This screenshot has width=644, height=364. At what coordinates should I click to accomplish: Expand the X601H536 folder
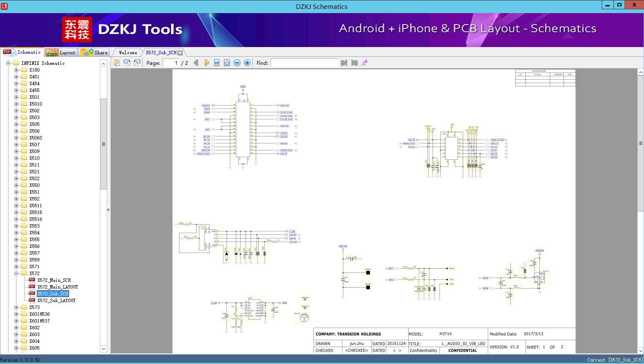pyautogui.click(x=16, y=314)
